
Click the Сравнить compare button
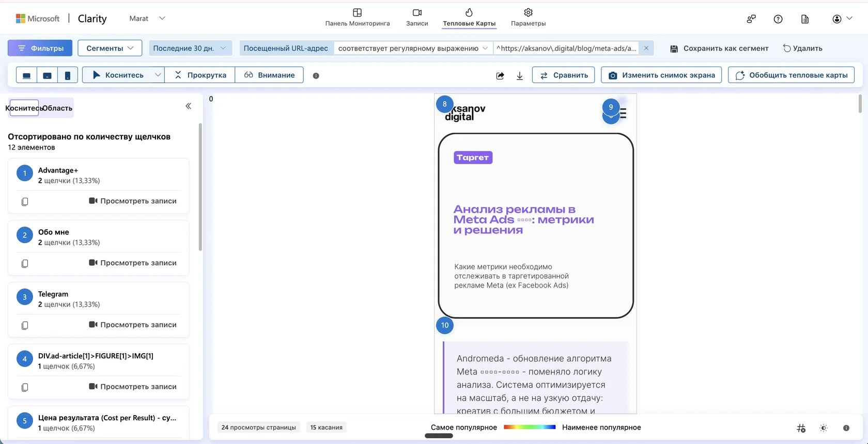[564, 75]
